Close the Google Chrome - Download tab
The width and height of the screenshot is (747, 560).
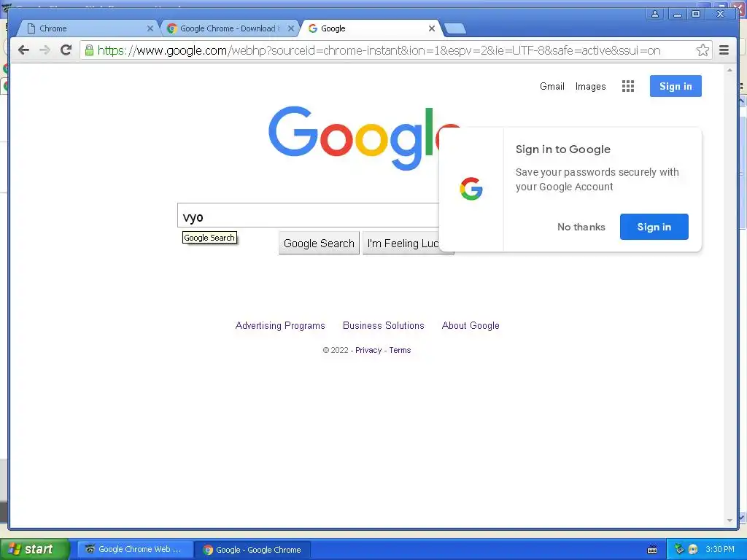click(291, 28)
